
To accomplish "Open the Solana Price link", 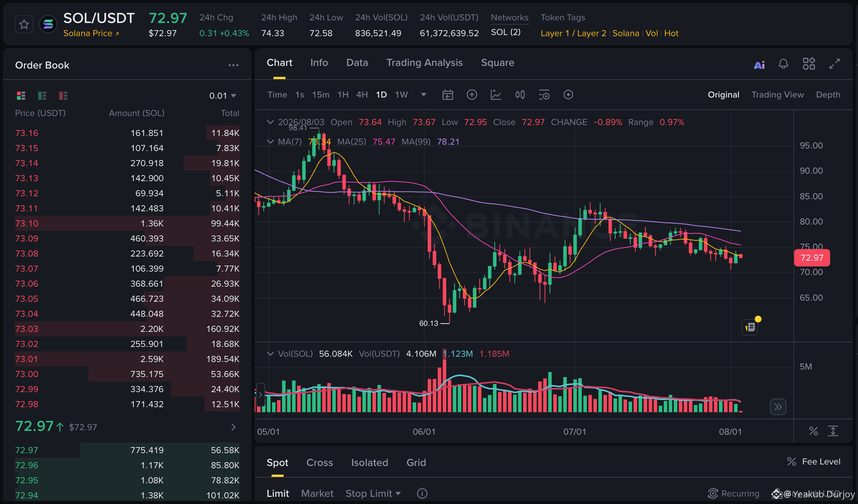I will [91, 33].
